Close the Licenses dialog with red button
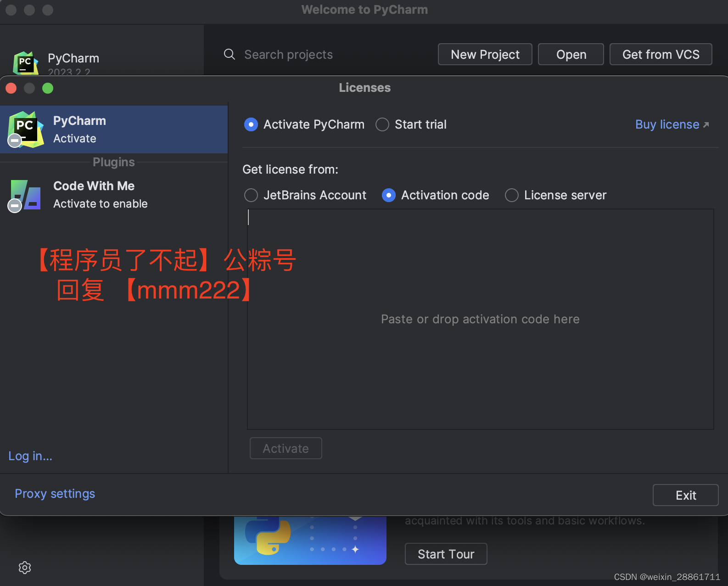The image size is (728, 586). (11, 88)
